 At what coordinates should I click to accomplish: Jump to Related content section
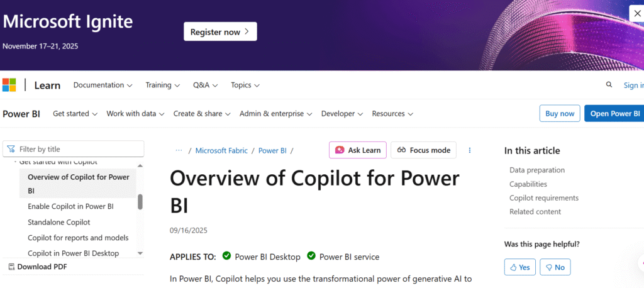535,211
